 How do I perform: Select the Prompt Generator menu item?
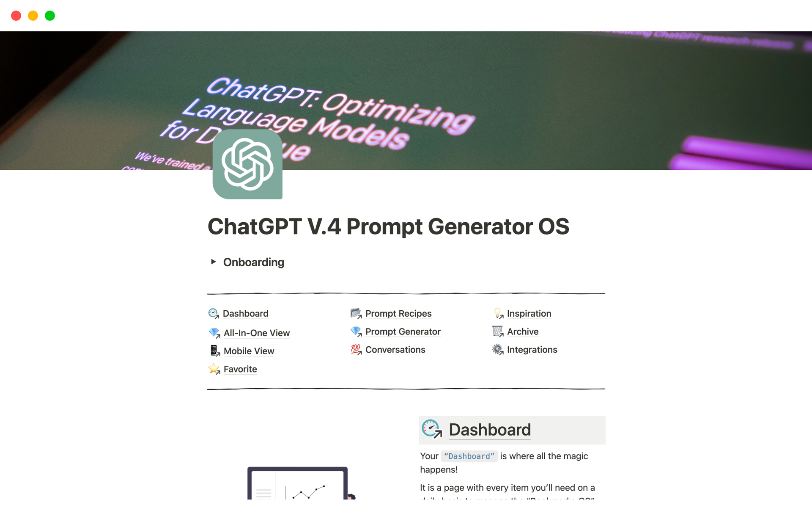coord(403,332)
